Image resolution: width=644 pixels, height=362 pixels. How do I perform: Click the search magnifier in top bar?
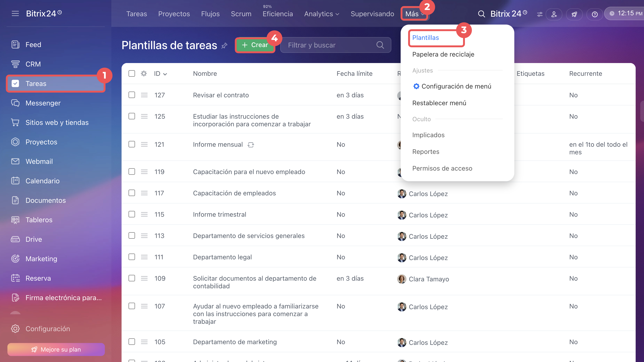pyautogui.click(x=481, y=14)
